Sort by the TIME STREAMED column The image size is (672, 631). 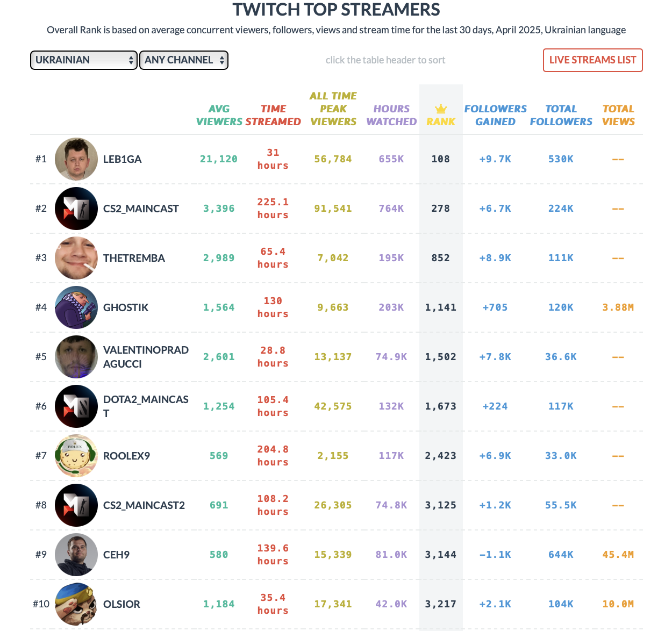(273, 115)
